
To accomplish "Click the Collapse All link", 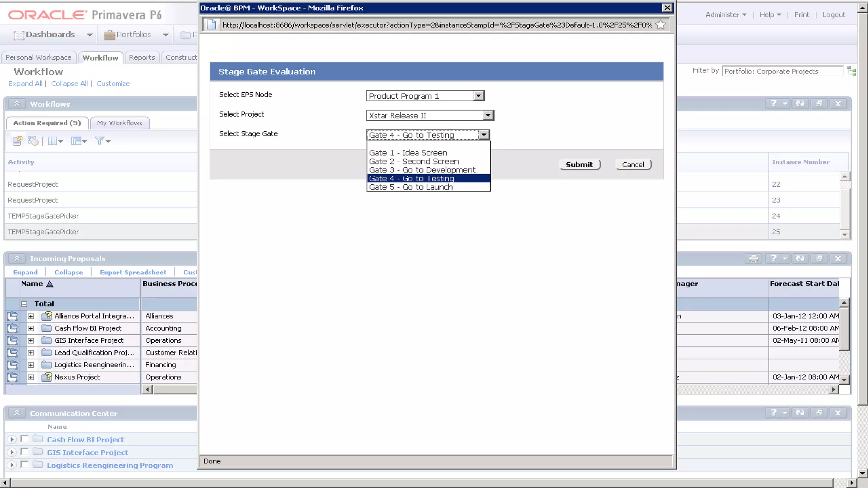I will coord(70,83).
